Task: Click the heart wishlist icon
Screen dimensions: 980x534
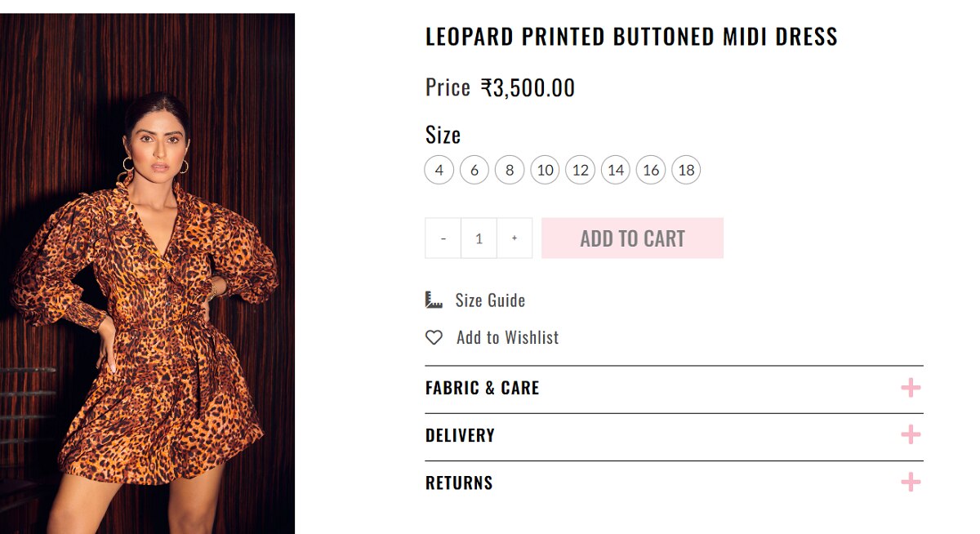Action: (434, 337)
